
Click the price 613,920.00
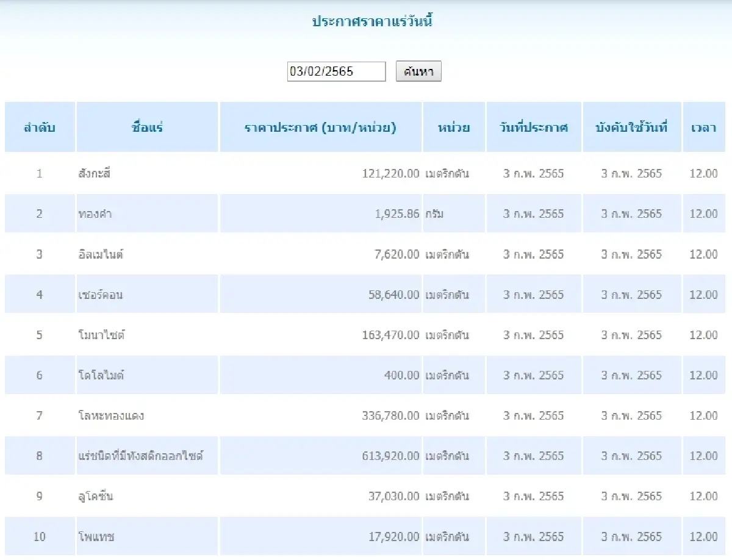[x=390, y=456]
